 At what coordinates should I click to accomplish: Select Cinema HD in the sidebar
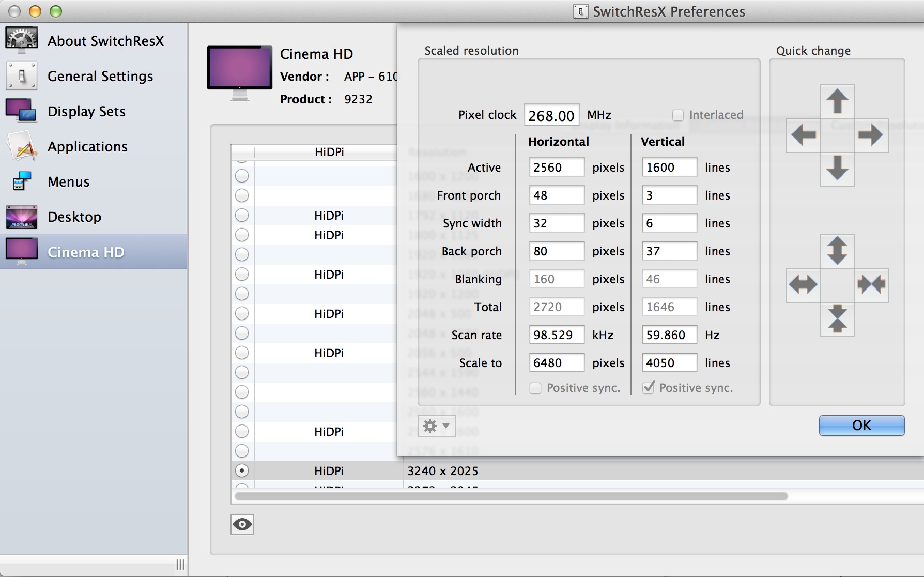click(94, 252)
